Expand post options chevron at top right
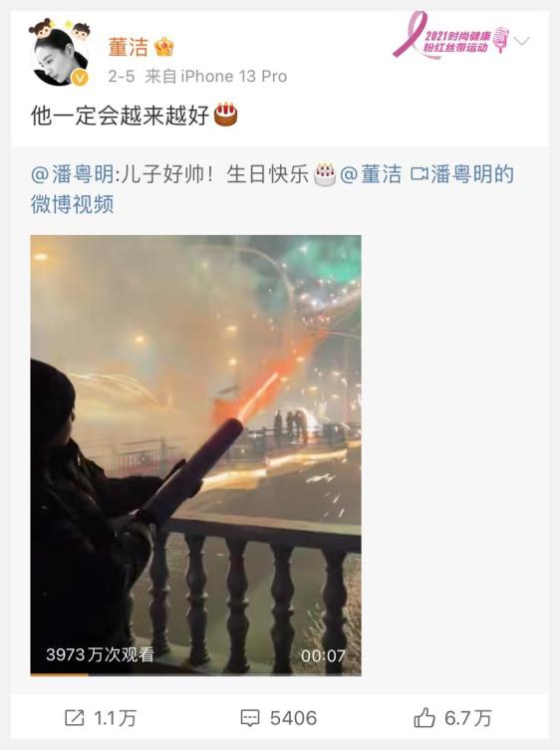The width and height of the screenshot is (560, 750). pyautogui.click(x=522, y=41)
